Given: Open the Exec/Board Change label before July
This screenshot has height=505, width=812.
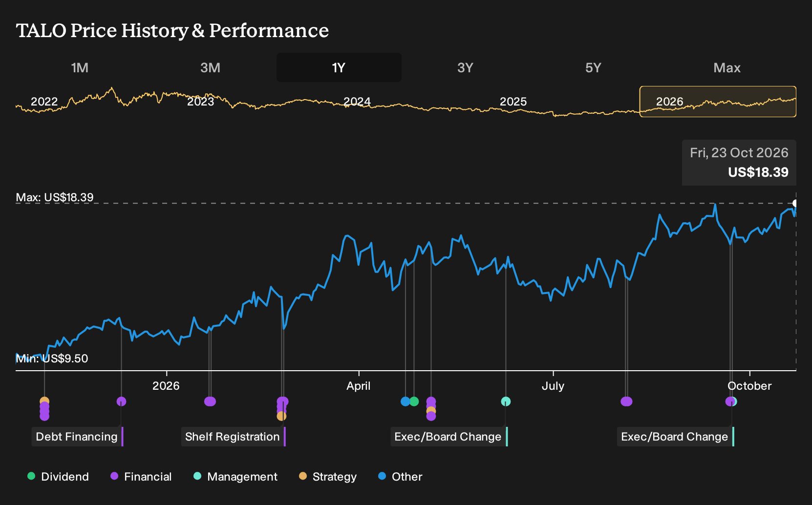Looking at the screenshot, I should (x=449, y=437).
